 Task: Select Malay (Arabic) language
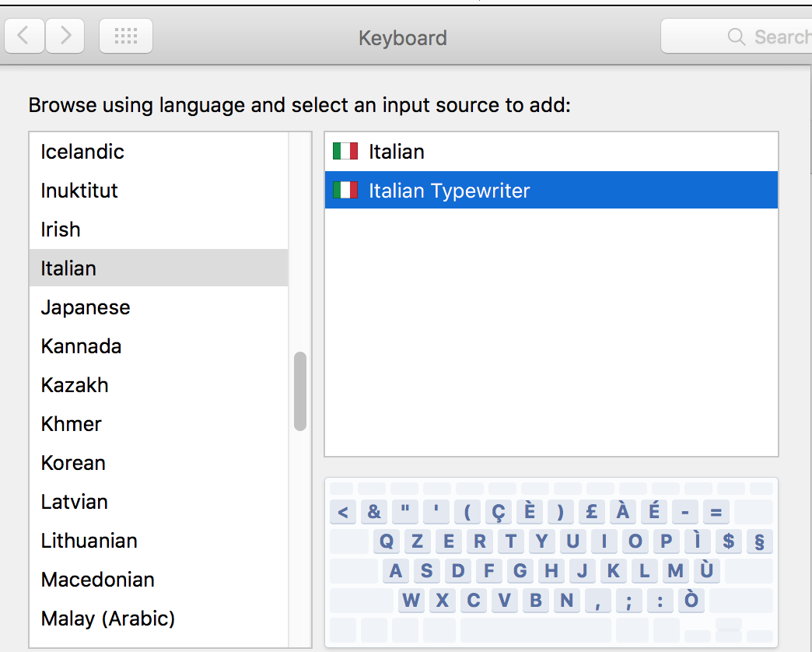pyautogui.click(x=107, y=619)
